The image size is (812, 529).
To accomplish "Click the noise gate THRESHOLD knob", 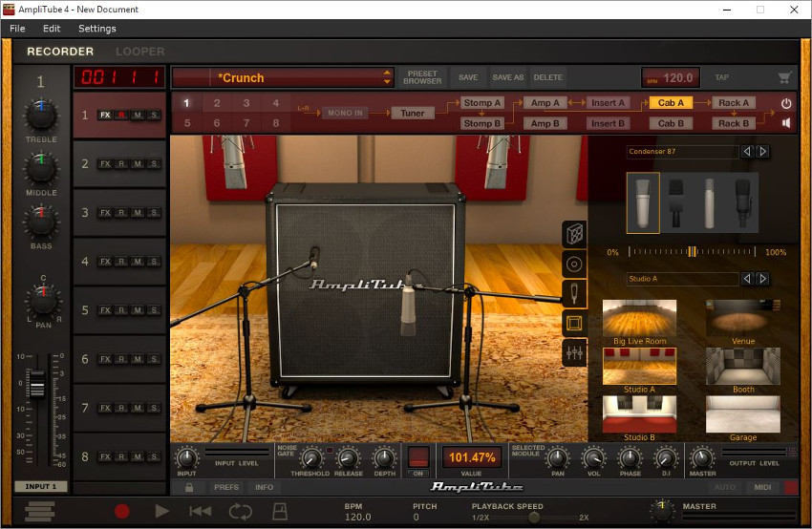I will 310,458.
